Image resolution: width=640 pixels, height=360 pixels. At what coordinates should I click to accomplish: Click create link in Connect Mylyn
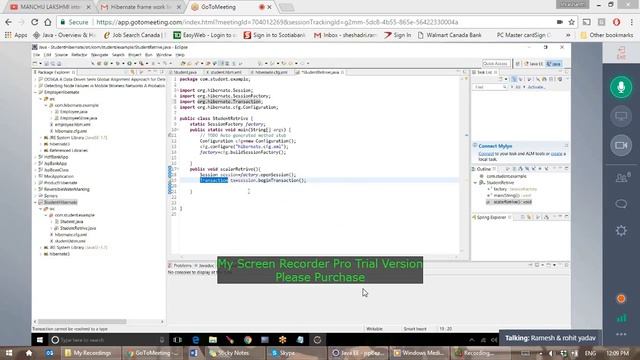(556, 154)
